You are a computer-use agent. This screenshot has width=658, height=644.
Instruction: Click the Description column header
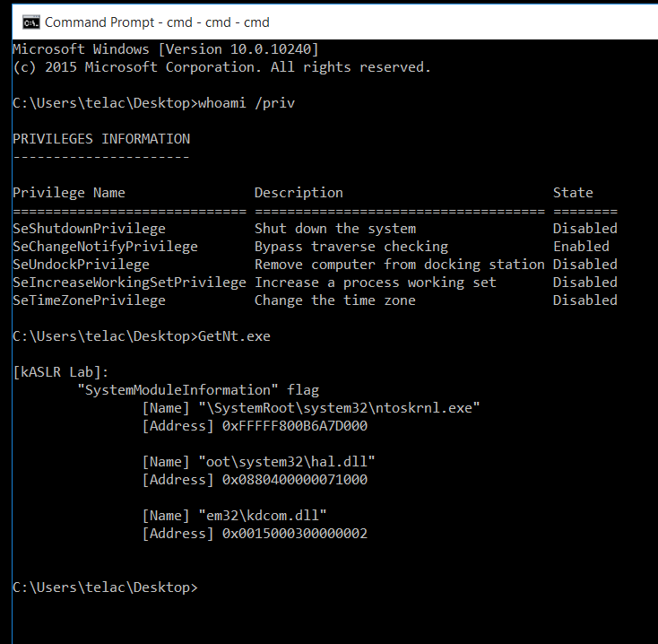299,193
